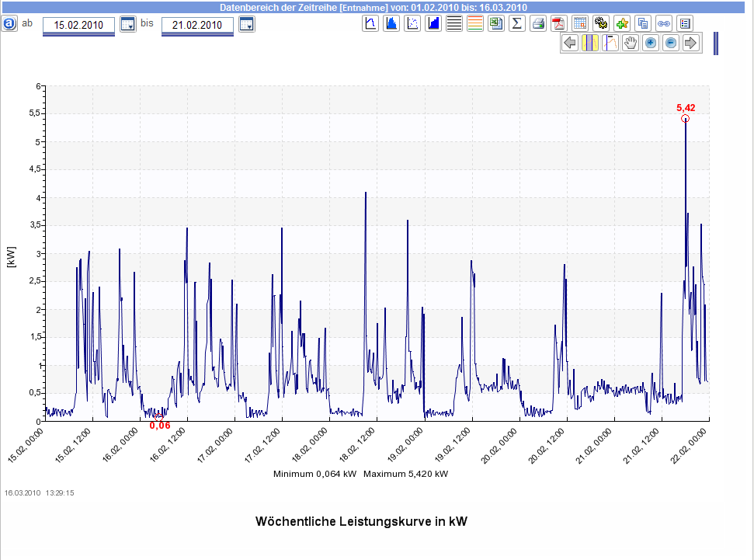Click the start date field 15.02.2010
The image size is (754, 560).
[x=78, y=25]
